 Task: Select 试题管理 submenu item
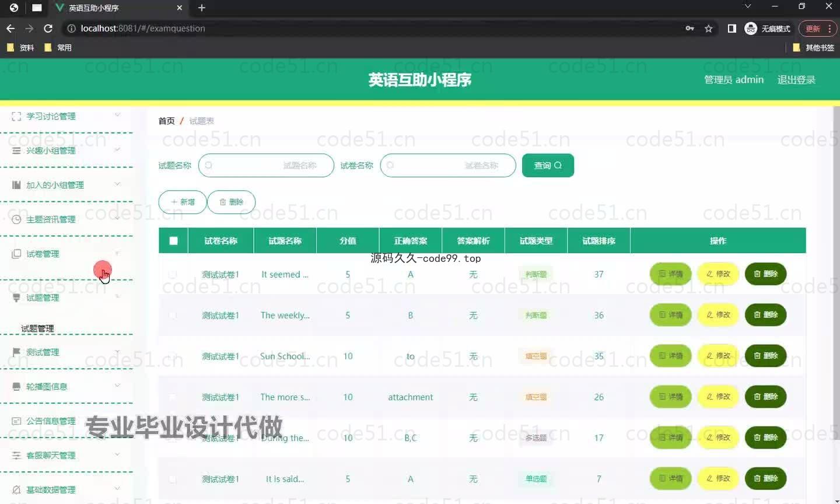[37, 328]
